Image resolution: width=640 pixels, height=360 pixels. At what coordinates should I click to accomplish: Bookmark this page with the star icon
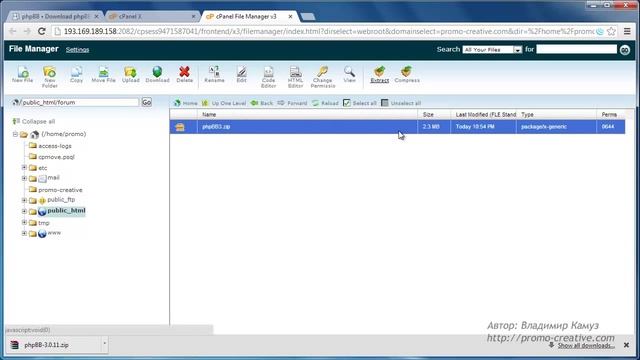point(611,31)
